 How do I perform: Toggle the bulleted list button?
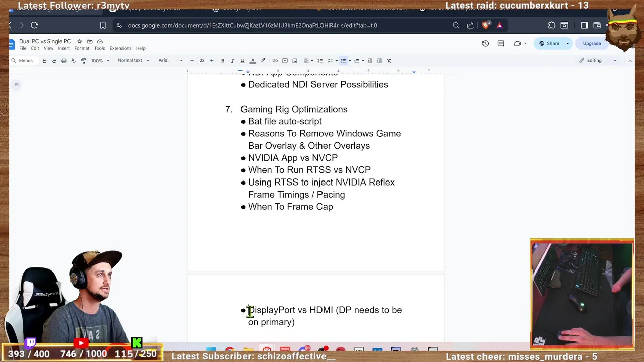coord(343,61)
